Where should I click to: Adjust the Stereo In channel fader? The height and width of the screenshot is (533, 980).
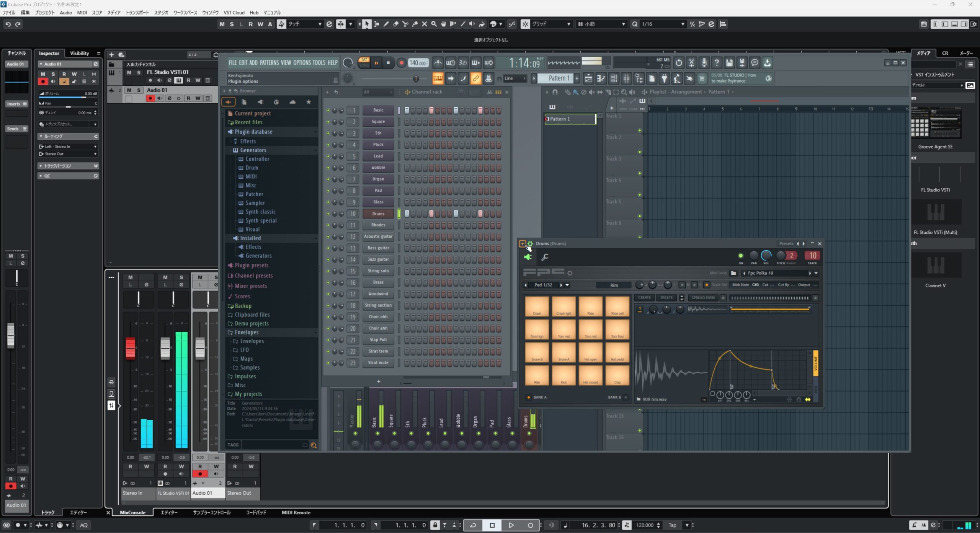click(x=130, y=348)
